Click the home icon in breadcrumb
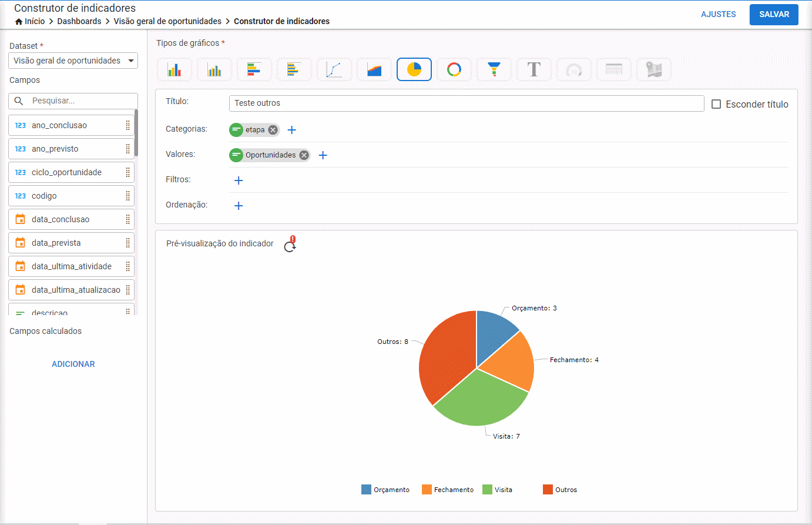Viewport: 812px width, 525px height. tap(19, 22)
